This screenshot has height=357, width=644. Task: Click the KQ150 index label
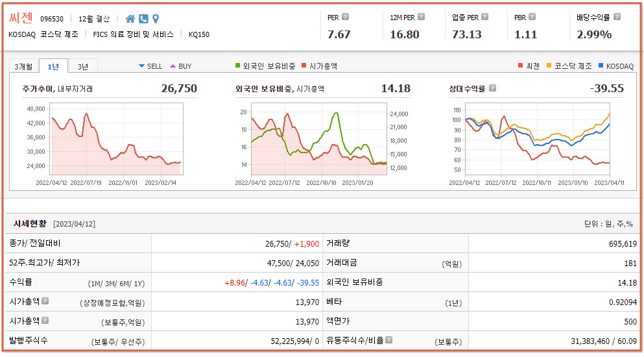coord(199,34)
